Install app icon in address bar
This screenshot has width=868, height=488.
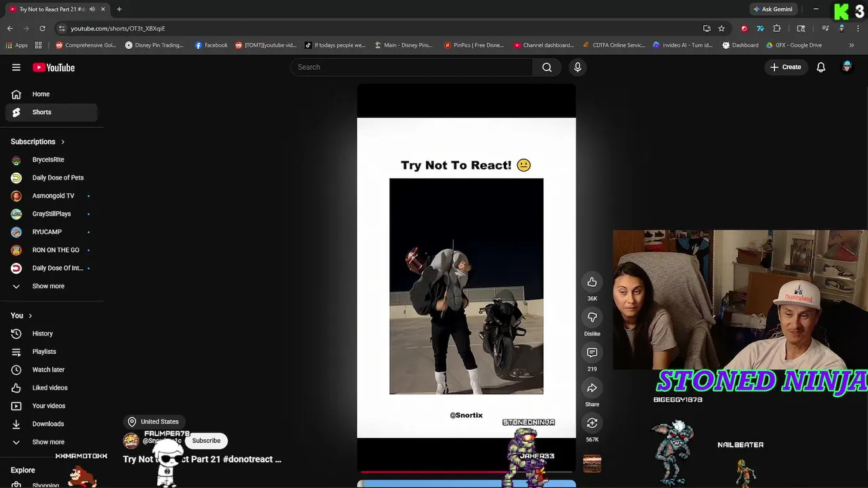(707, 28)
